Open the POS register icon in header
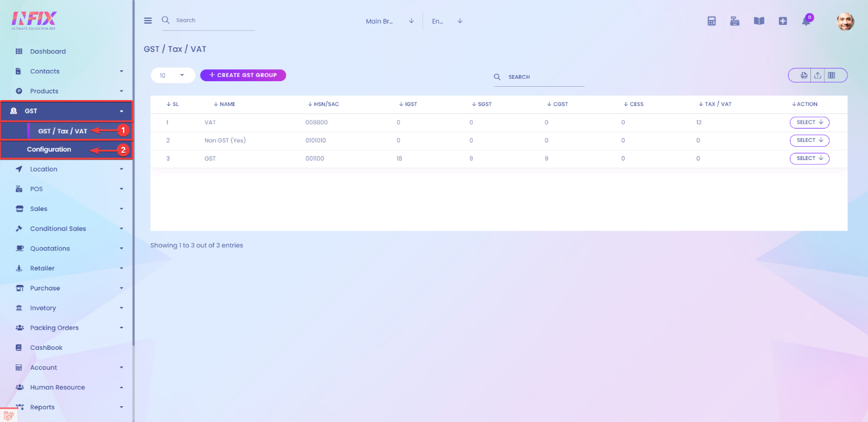Viewport: 868px width, 422px height. tap(735, 21)
